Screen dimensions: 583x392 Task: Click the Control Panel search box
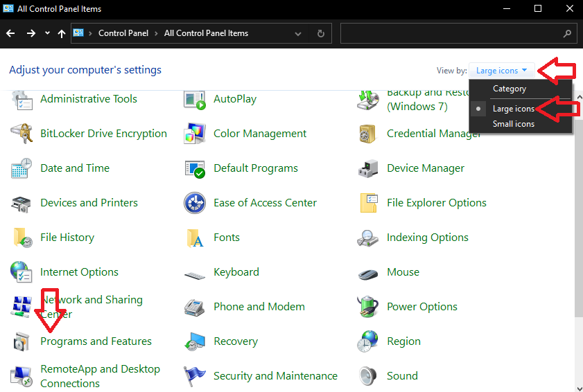point(451,33)
